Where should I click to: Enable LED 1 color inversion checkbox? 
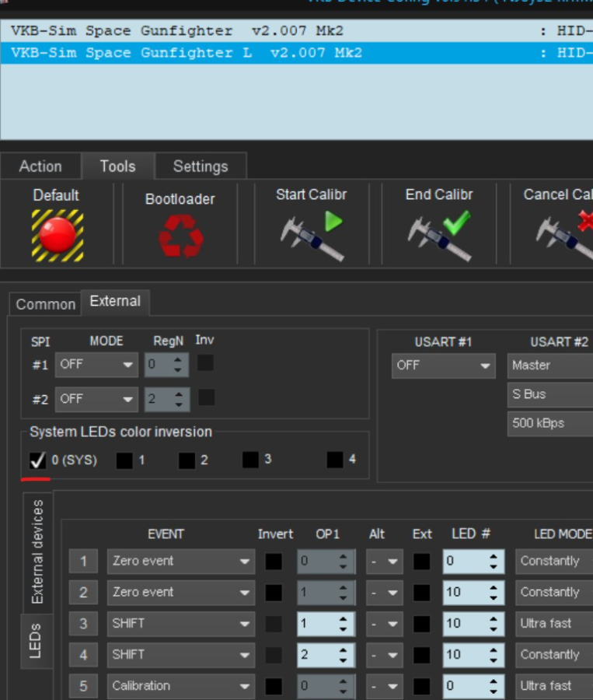coord(124,460)
